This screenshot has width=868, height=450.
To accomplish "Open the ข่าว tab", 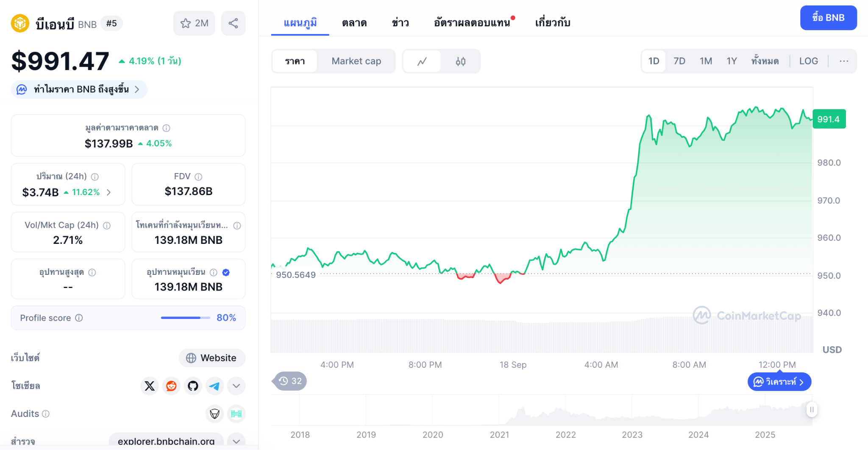I will tap(400, 23).
